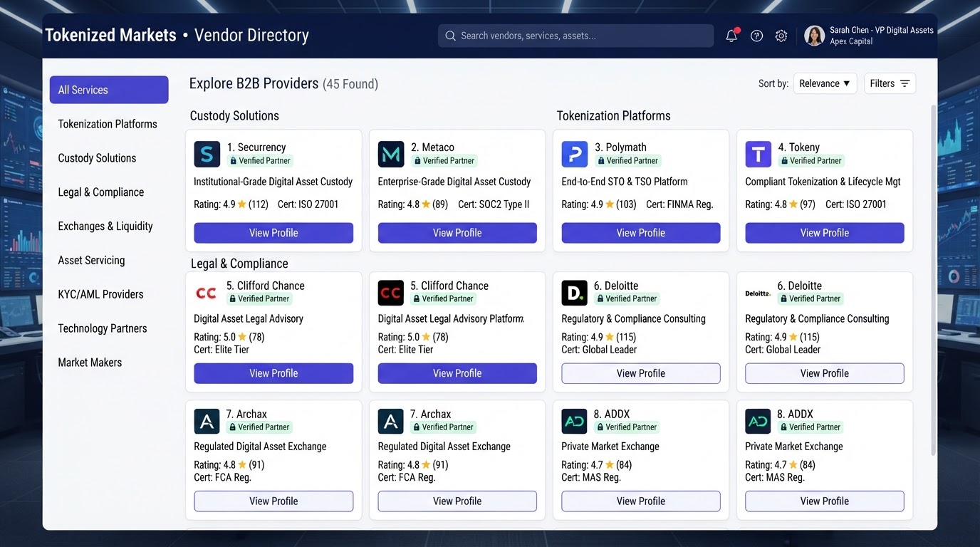The height and width of the screenshot is (547, 980).
Task: Select Custody Solutions in the sidebar
Action: tap(97, 158)
